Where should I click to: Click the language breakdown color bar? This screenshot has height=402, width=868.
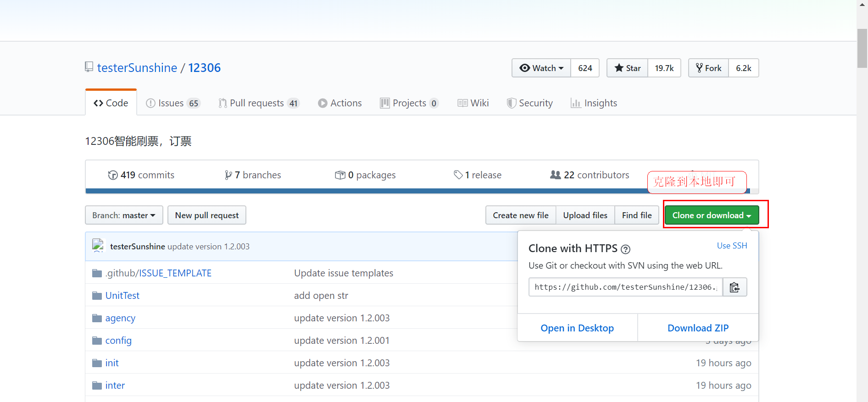367,191
